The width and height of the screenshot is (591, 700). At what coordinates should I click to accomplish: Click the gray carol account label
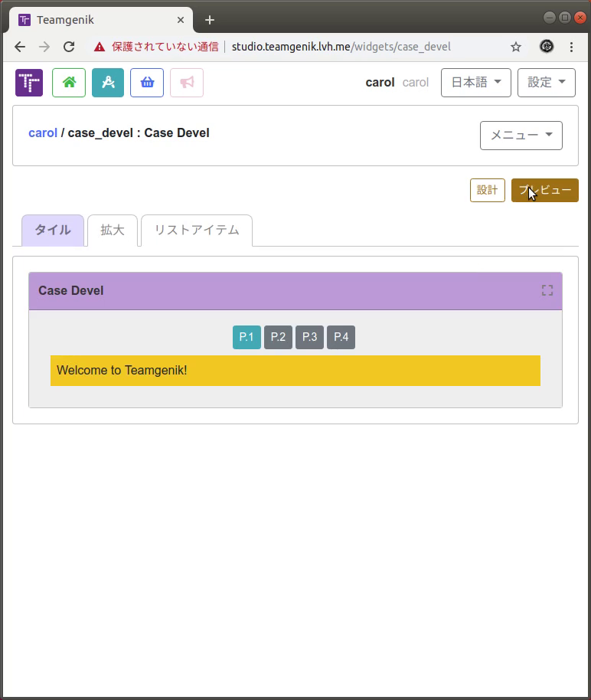pos(416,83)
